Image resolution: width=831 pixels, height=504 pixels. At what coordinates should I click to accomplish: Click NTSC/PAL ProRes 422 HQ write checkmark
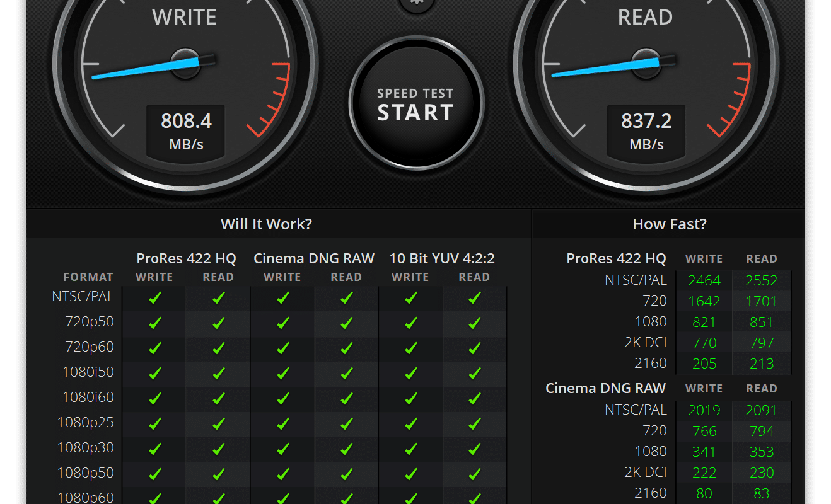coord(154,298)
